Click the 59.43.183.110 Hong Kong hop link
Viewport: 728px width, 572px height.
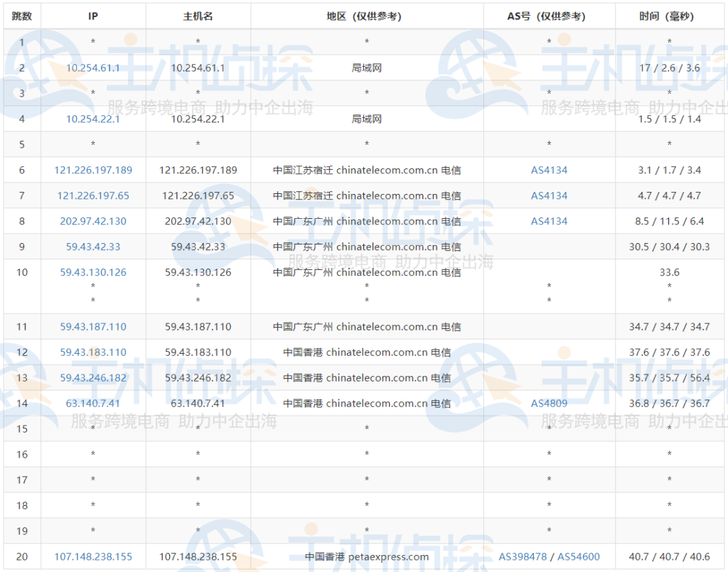(x=92, y=352)
